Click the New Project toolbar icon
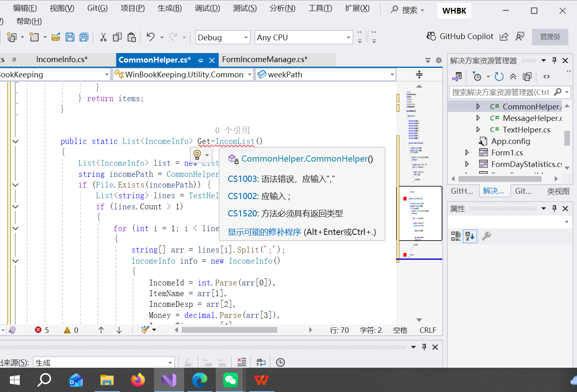 coord(12,37)
